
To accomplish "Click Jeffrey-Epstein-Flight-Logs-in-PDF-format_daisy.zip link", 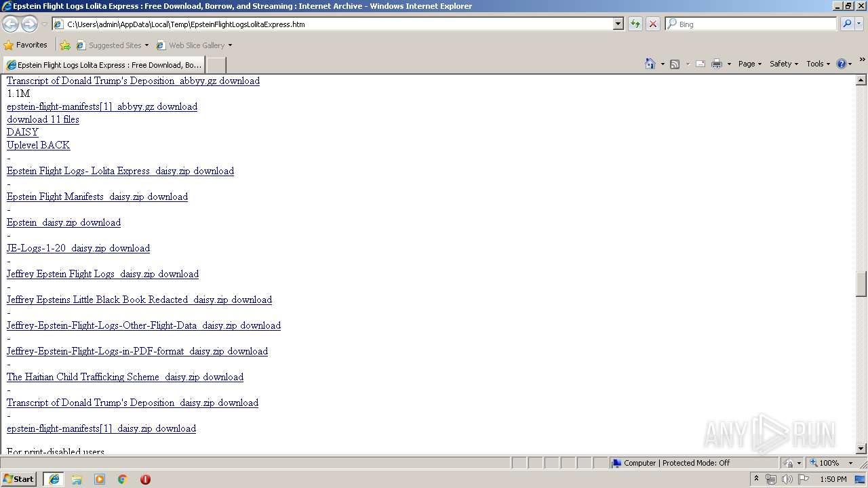I will coord(137,351).
